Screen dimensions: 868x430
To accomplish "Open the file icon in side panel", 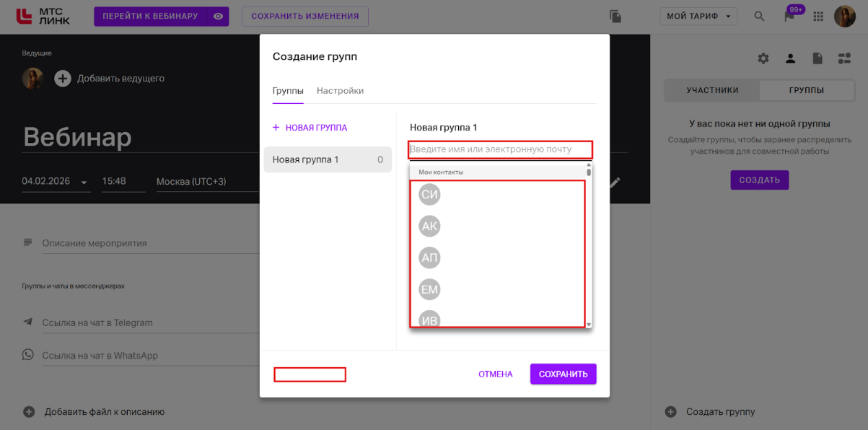I will (817, 58).
